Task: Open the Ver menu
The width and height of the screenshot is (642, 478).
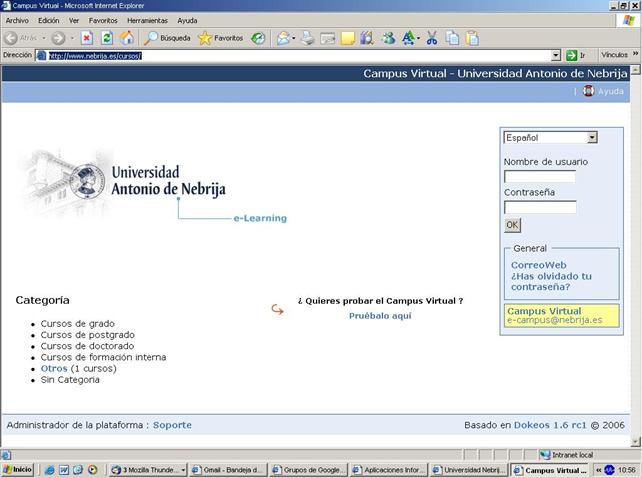Action: [x=74, y=20]
